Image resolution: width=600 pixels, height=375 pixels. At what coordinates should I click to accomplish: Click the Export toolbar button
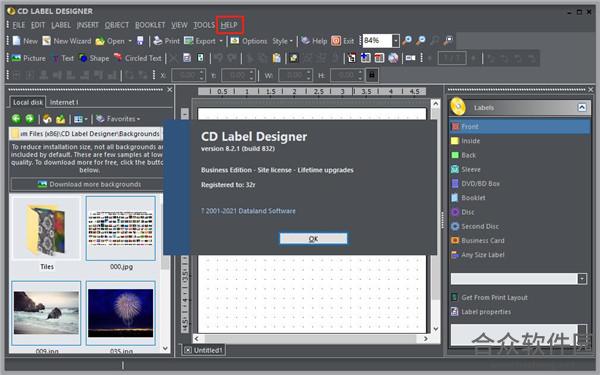coord(200,41)
